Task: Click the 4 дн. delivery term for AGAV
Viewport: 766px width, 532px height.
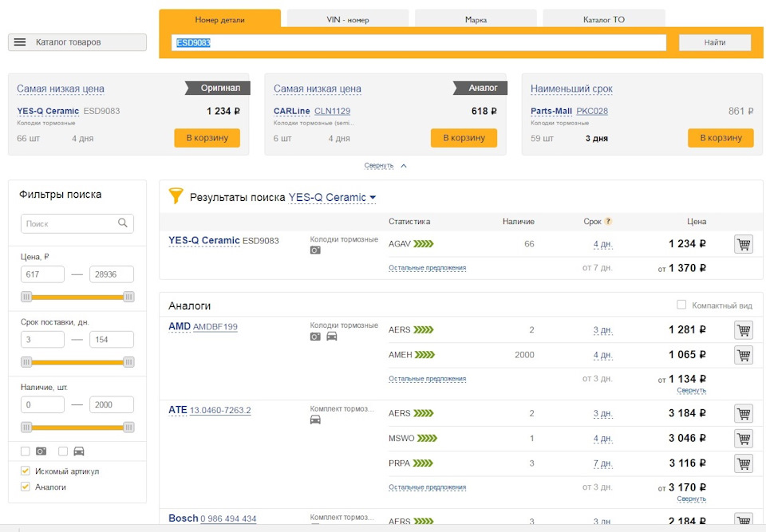Action: [603, 244]
